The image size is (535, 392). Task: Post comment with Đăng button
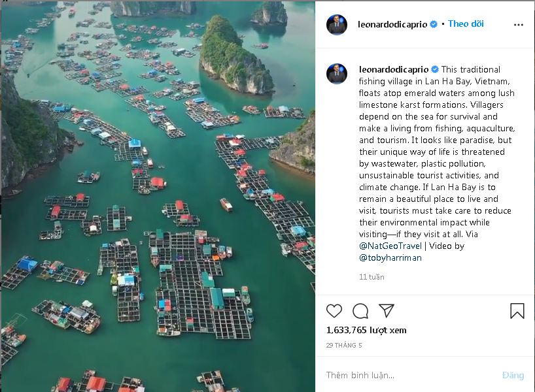pyautogui.click(x=513, y=375)
